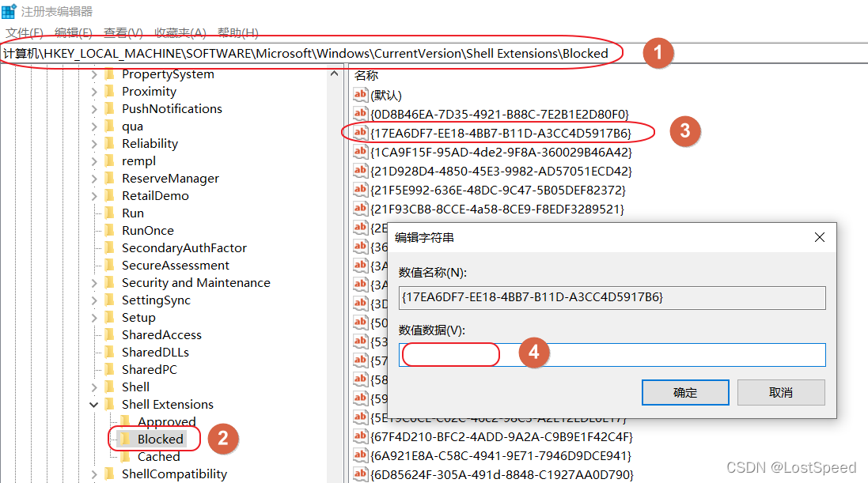The image size is (868, 483).
Task: Select the SecondaryAuthFactor folder icon
Action: click(x=110, y=248)
